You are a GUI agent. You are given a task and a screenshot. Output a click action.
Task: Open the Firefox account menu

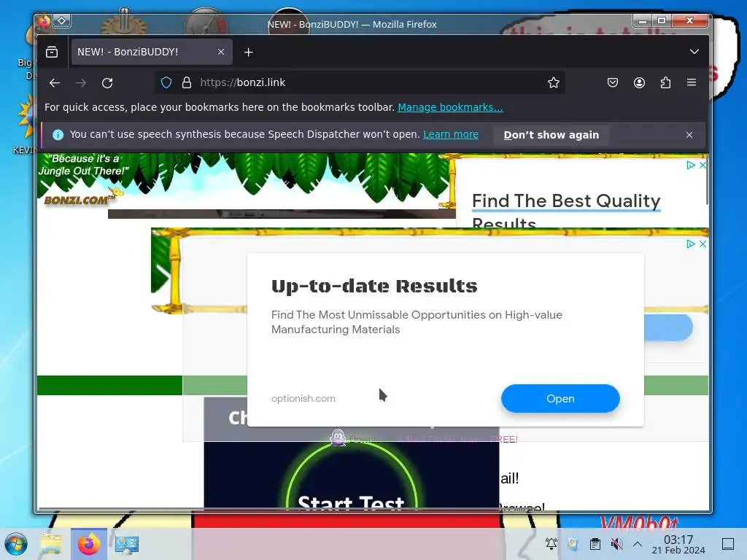point(639,83)
